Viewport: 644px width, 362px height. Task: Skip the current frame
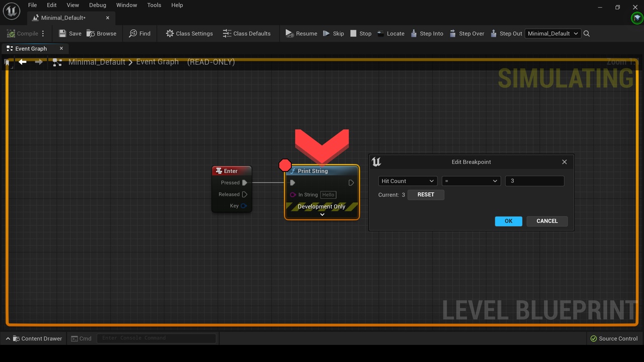point(333,34)
